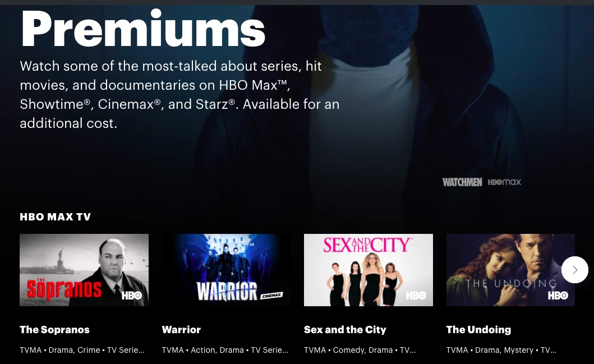Click the HBO logo on The Sopranos artwork
This screenshot has width=594, height=364.
(131, 296)
